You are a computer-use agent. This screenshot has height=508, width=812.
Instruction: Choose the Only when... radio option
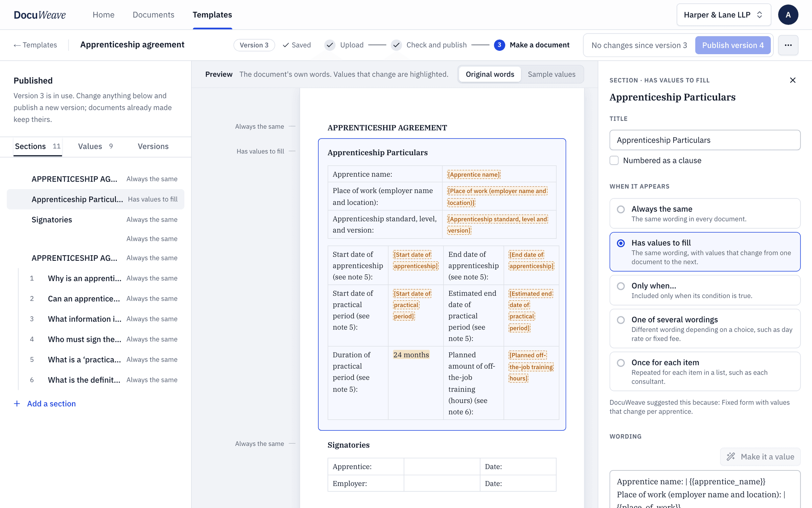[x=705, y=290]
